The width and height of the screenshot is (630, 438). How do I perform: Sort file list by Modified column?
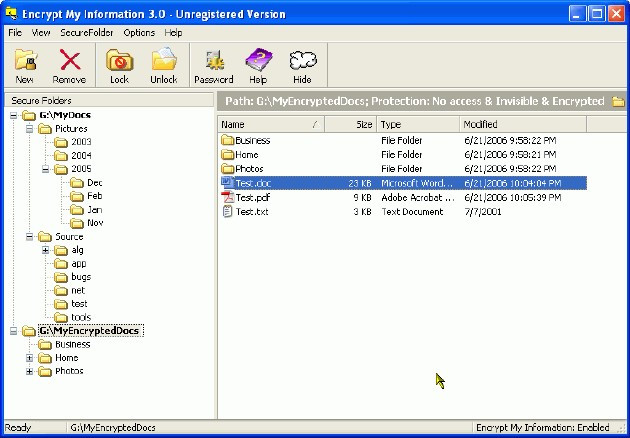(523, 125)
